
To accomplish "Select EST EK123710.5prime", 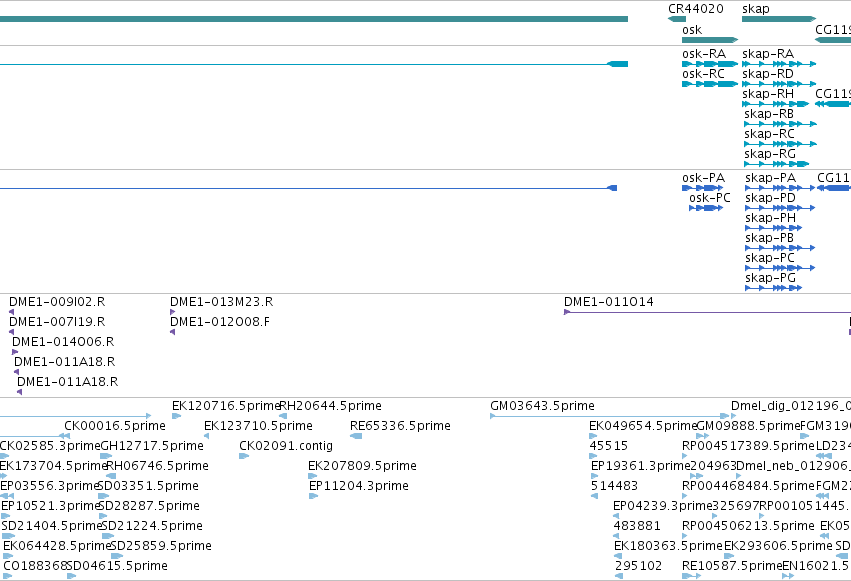I will [206, 436].
